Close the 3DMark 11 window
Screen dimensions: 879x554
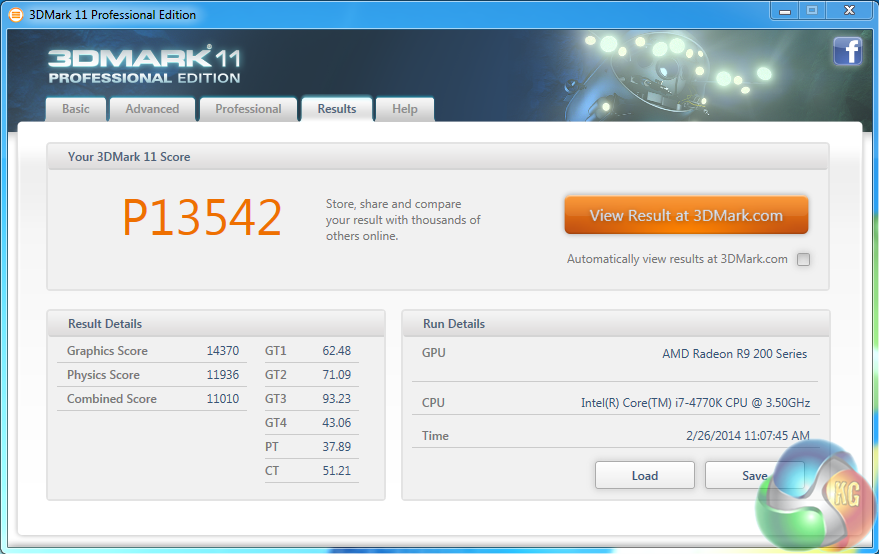pos(849,11)
